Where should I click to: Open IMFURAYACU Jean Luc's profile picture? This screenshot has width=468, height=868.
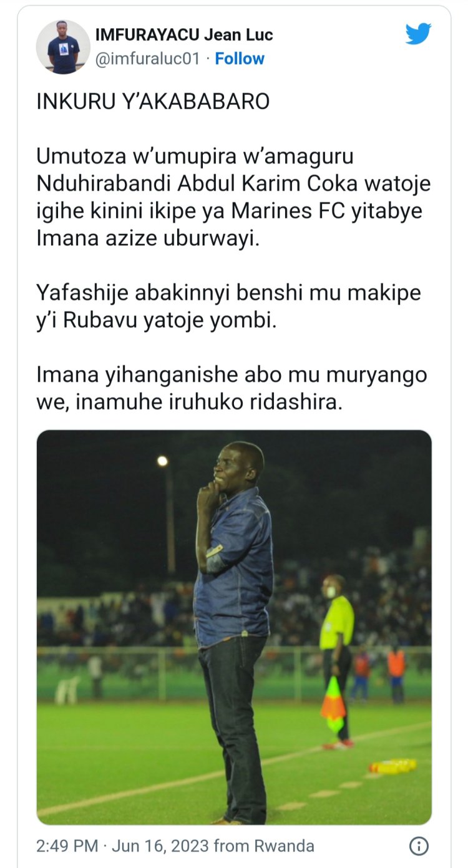(63, 47)
